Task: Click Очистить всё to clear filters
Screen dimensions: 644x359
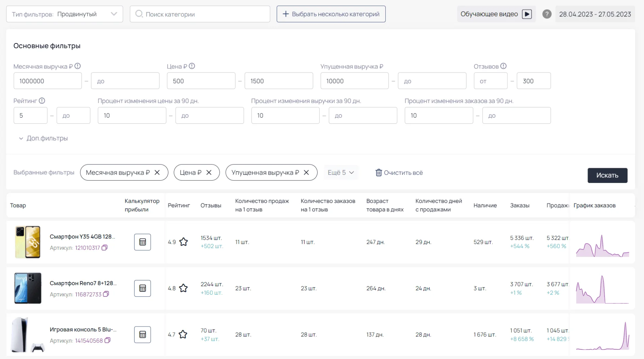Action: [399, 173]
